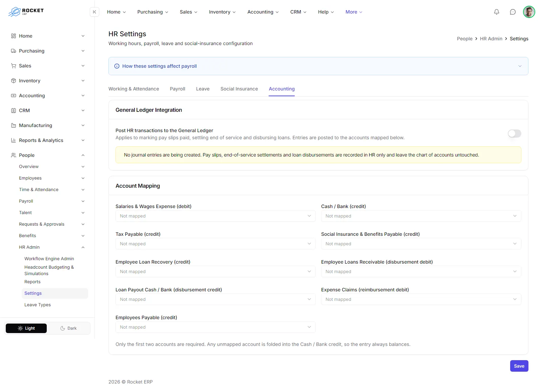The width and height of the screenshot is (542, 392).
Task: Click the Rocket ERP logo
Action: [x=26, y=12]
